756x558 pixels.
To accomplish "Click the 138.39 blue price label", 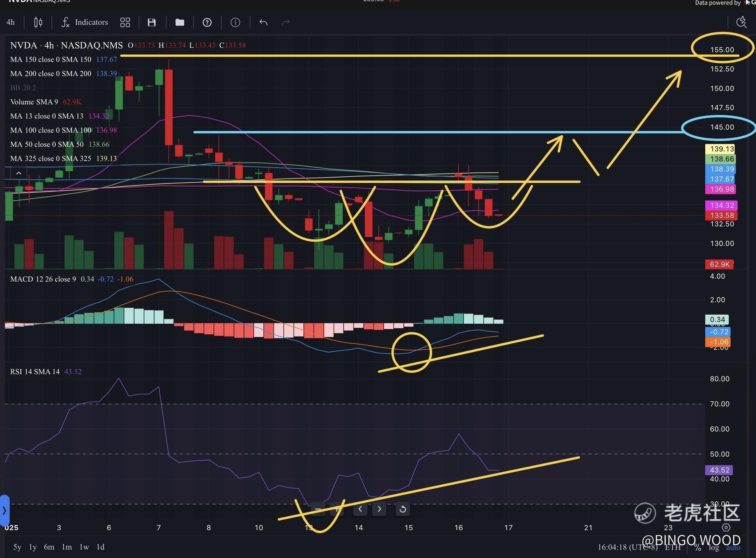I will tap(720, 169).
